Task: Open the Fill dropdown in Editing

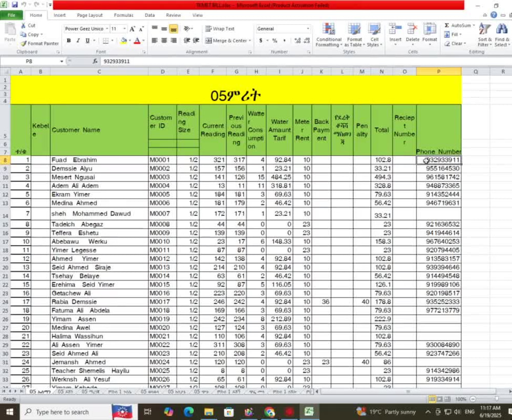Action: point(453,34)
